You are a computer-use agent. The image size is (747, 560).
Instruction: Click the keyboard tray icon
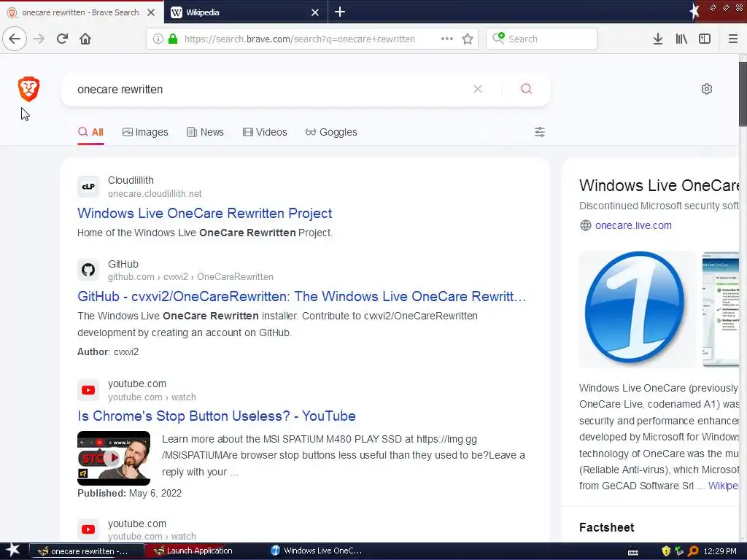tap(633, 552)
